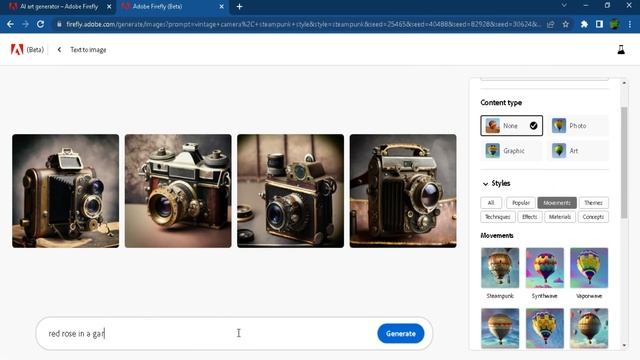
Task: Click the browser forward arrow
Action: [25, 24]
